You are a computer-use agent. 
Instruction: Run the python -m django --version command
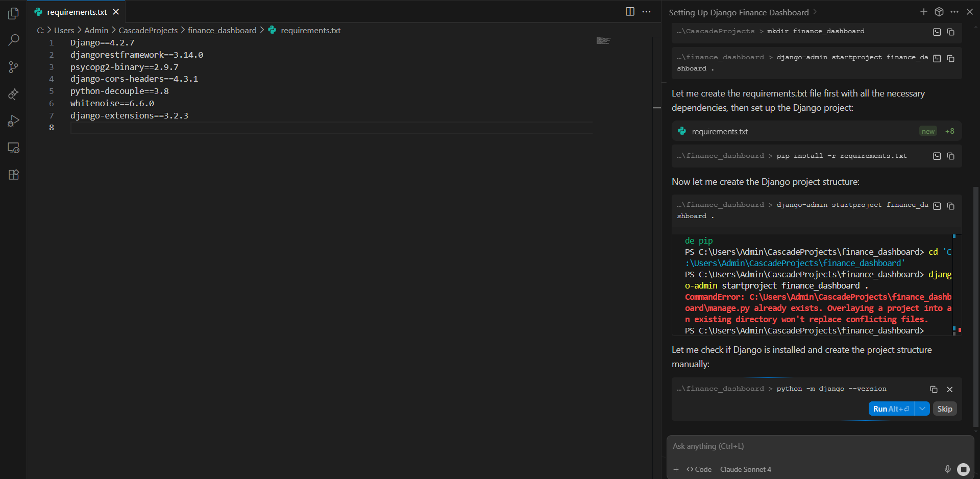click(x=891, y=409)
